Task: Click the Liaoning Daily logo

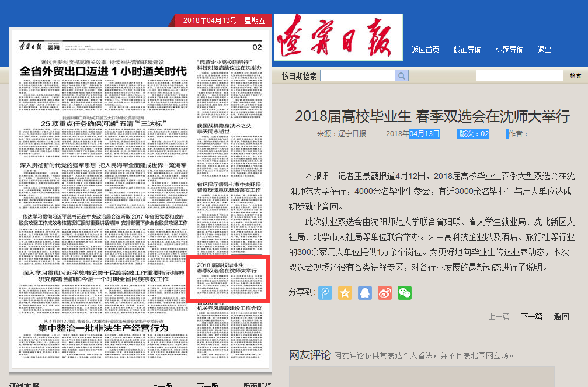Action: tap(339, 37)
